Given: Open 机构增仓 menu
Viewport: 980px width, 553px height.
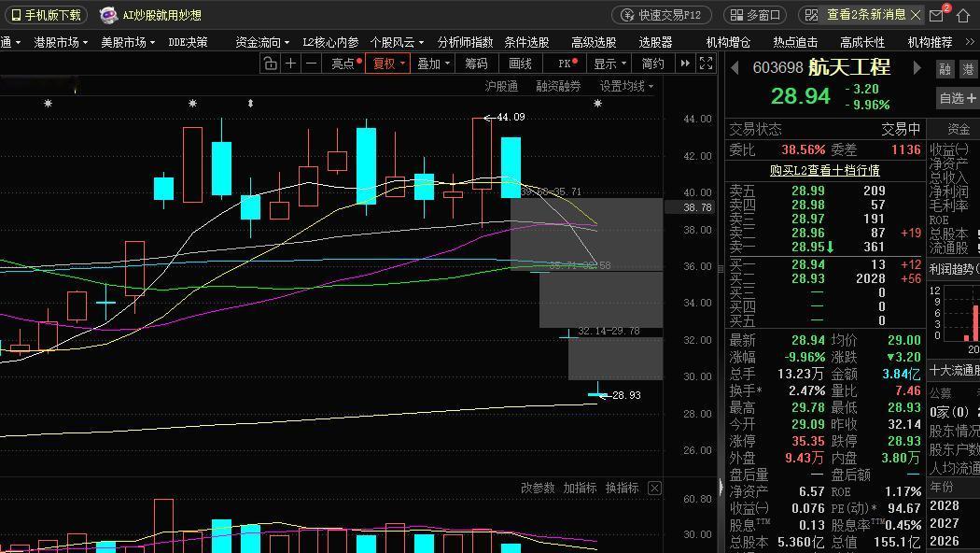Looking at the screenshot, I should 728,42.
